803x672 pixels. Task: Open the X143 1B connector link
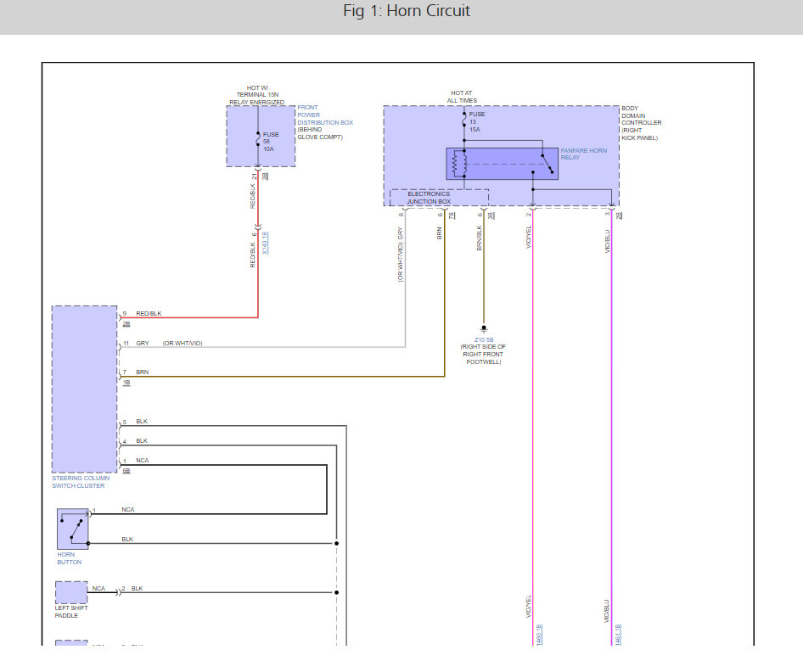pyautogui.click(x=265, y=244)
